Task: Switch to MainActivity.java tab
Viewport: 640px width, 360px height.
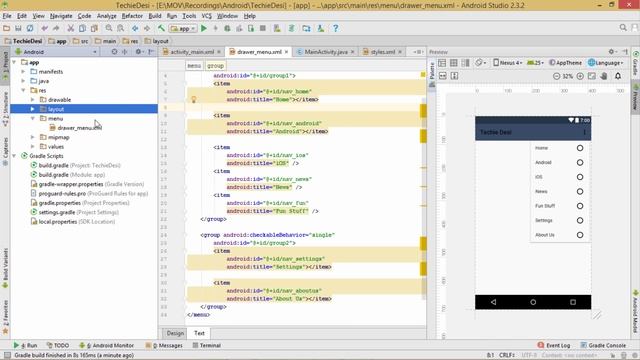Action: point(326,52)
